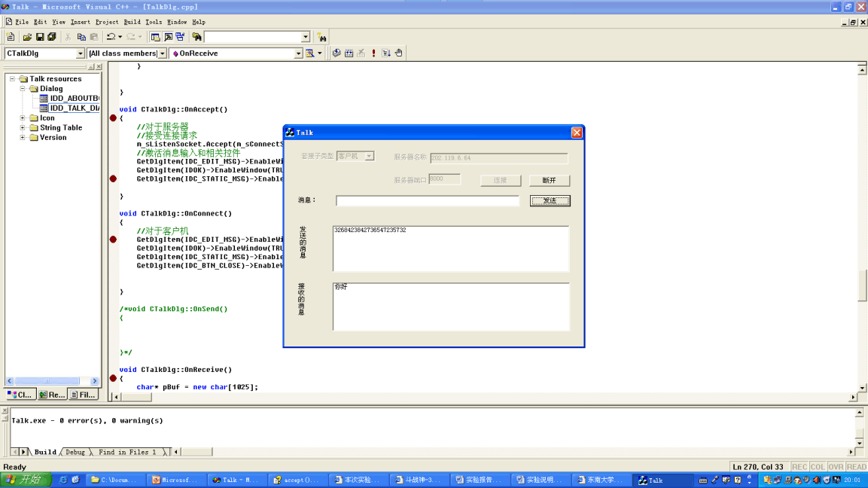The height and width of the screenshot is (488, 868).
Task: Click the Internet Explorer quick launch icon
Action: [63, 480]
